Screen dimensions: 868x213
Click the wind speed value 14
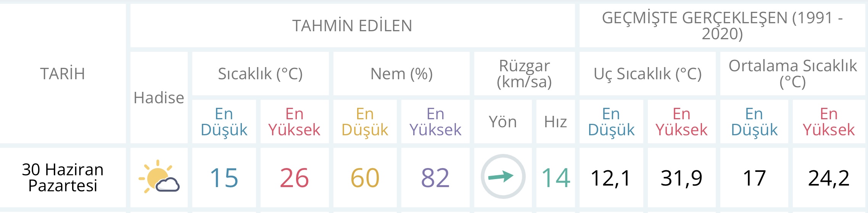pos(556,178)
